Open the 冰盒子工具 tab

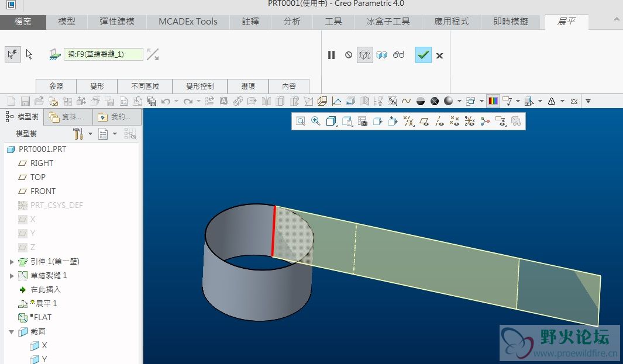click(x=388, y=22)
